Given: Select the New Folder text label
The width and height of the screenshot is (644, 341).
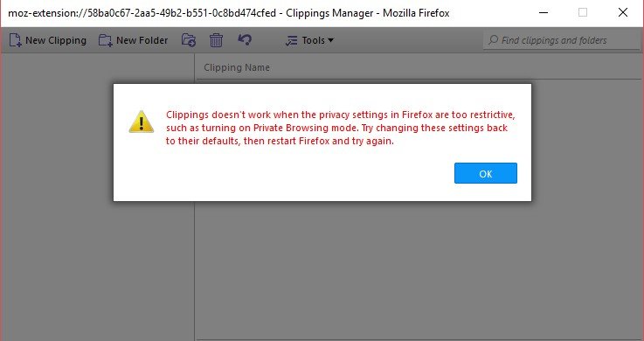Looking at the screenshot, I should tap(142, 40).
